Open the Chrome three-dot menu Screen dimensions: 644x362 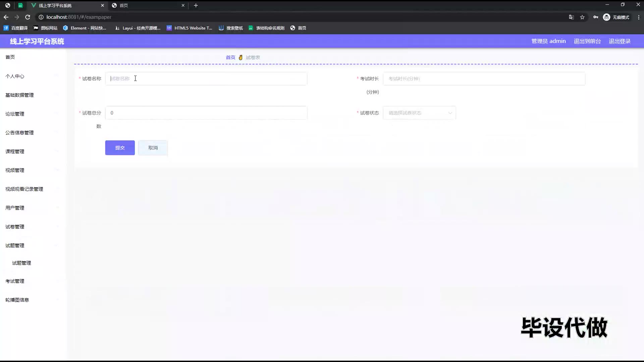(639, 17)
